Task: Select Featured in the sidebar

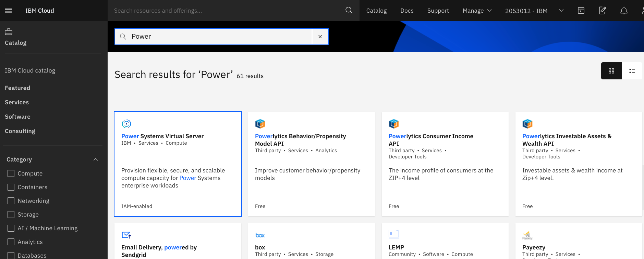Action: pyautogui.click(x=17, y=88)
